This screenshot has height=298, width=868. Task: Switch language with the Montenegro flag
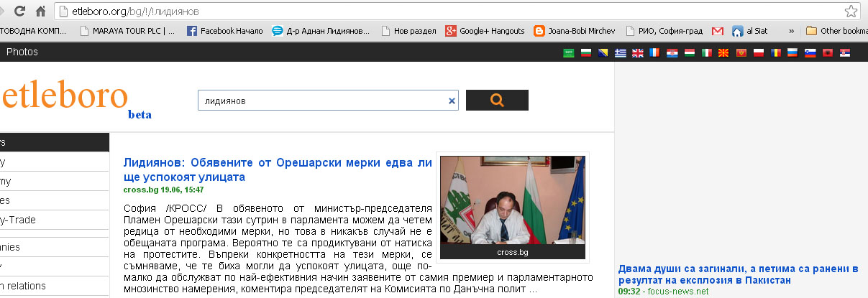(x=741, y=53)
